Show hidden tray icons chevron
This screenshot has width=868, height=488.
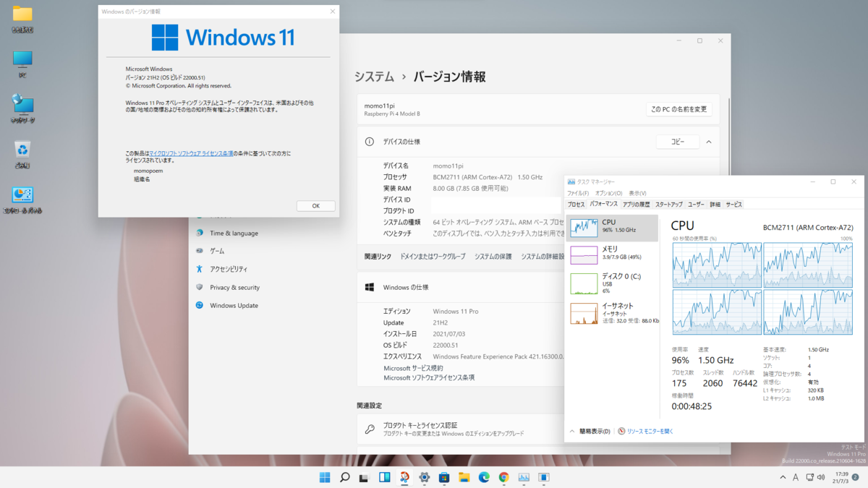pyautogui.click(x=783, y=477)
